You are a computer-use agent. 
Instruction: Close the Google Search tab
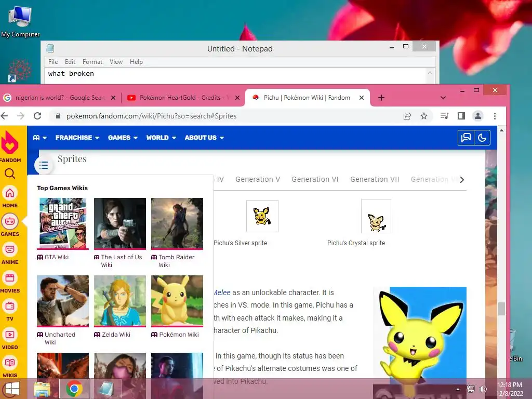(x=113, y=98)
